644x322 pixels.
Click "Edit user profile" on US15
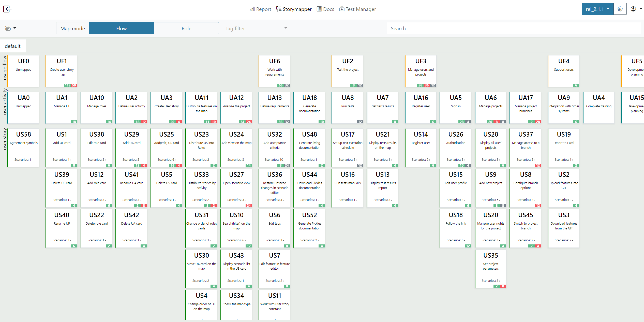[x=456, y=183]
